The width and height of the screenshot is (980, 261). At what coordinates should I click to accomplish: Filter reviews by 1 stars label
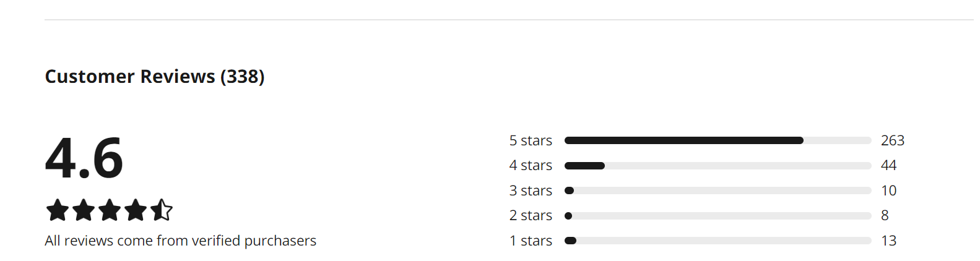[x=531, y=241]
